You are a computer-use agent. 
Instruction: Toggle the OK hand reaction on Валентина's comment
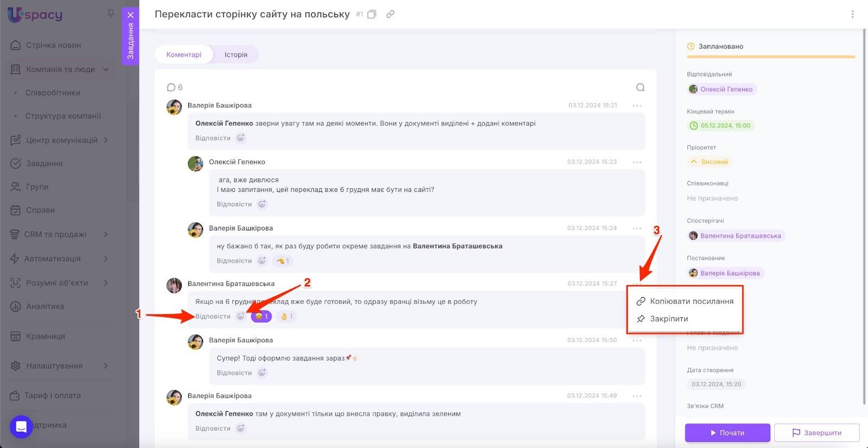286,316
